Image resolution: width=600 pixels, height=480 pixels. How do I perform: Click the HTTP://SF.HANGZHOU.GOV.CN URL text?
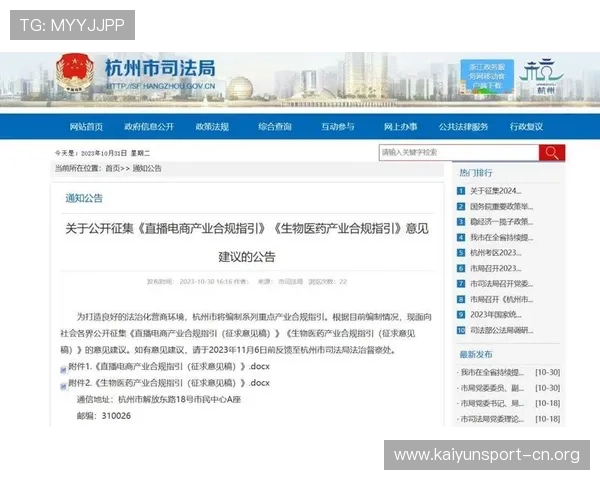pos(161,86)
